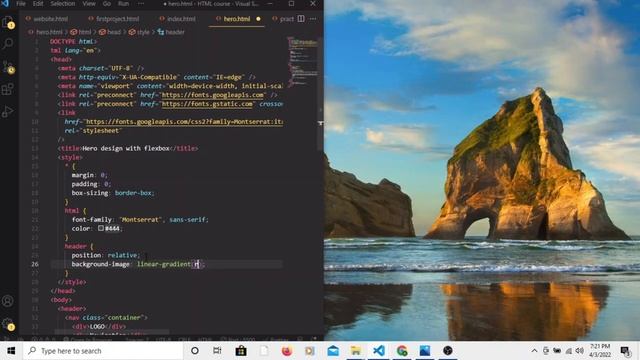640x360 pixels.
Task: Open Google Chrome from taskbar
Action: coord(402,351)
